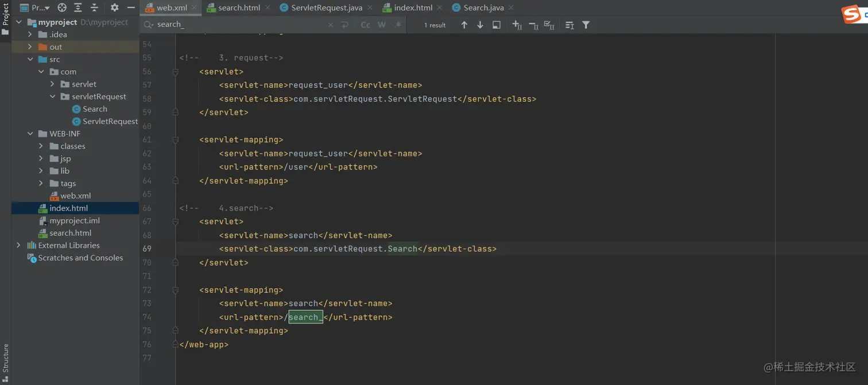The image size is (868, 385).
Task: Fold the servlet block at line 67
Action: pyautogui.click(x=175, y=221)
